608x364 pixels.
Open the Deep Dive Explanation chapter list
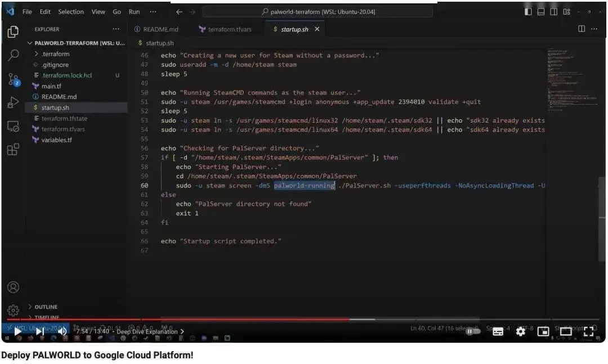[x=150, y=331]
